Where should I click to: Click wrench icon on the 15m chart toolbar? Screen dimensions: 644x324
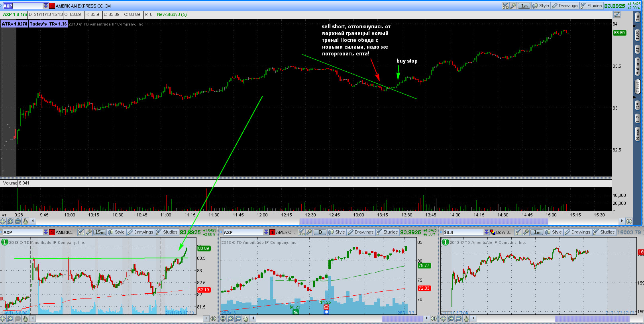point(89,232)
